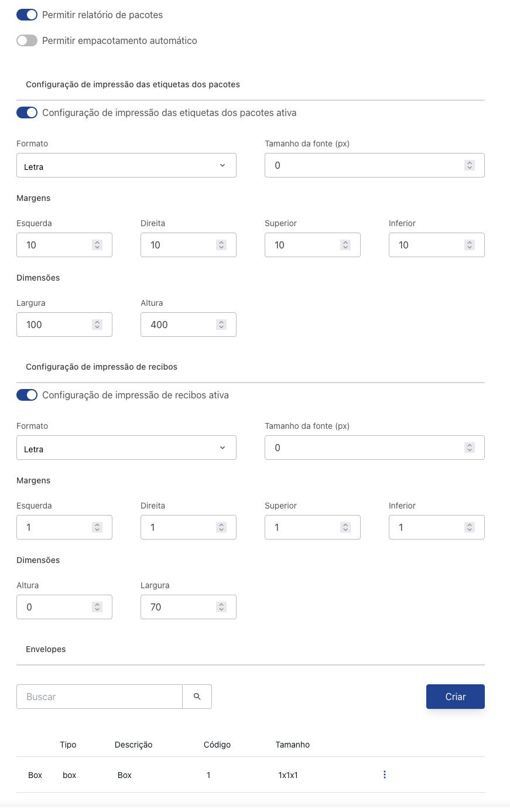Screen dimensions: 510x812
Task: Click the Tipo column header
Action: tap(68, 745)
